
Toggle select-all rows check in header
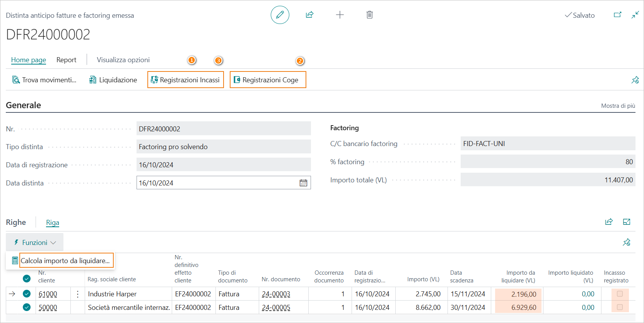27,279
